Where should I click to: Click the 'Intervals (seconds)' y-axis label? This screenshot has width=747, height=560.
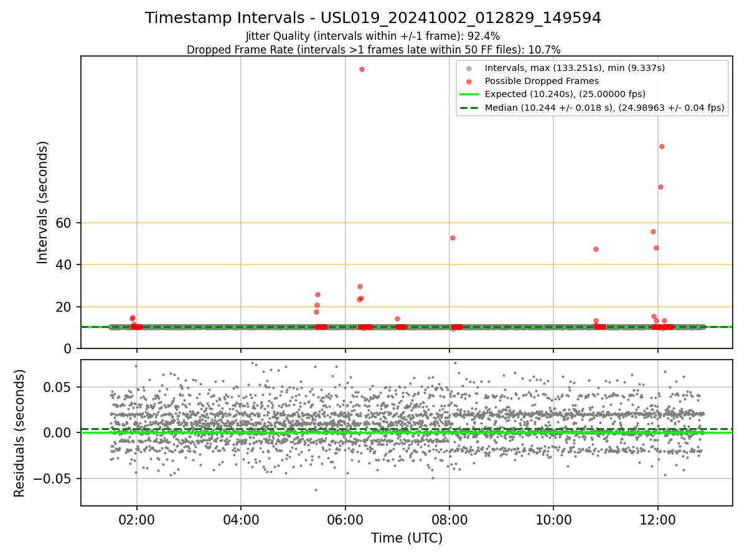[42, 202]
